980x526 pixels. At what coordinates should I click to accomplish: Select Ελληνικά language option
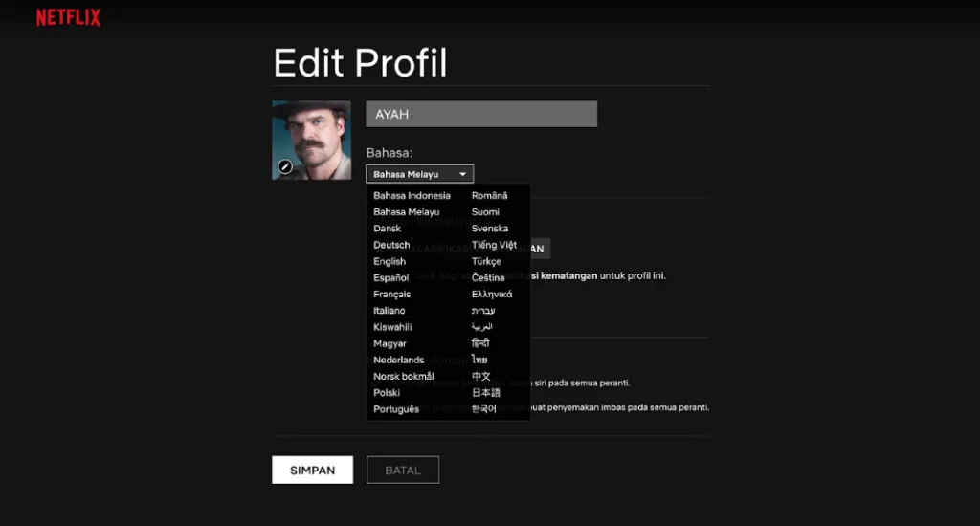pos(492,294)
